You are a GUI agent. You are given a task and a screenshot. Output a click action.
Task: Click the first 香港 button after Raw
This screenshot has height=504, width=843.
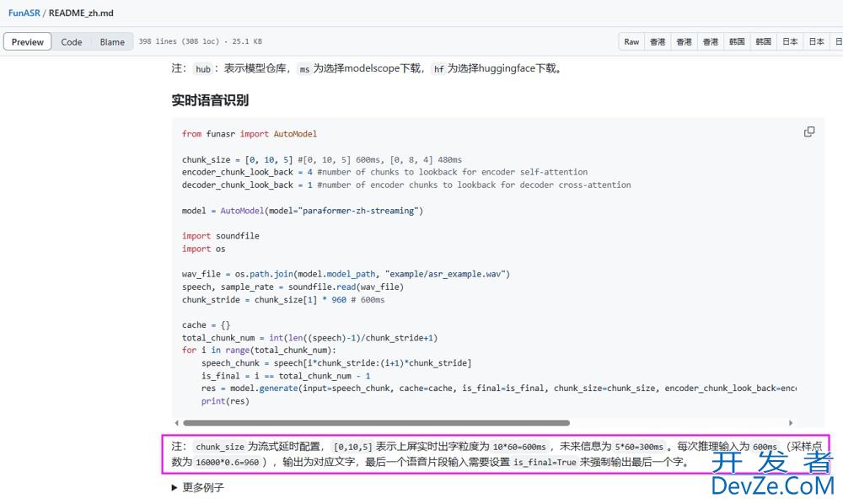tap(657, 42)
